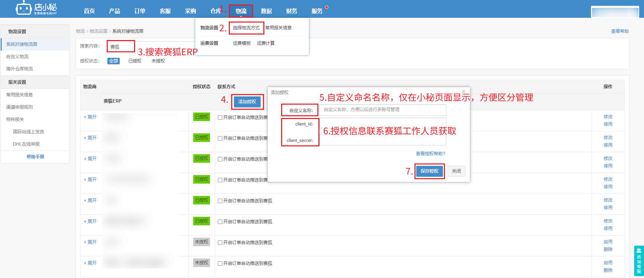Image resolution: width=644 pixels, height=278 pixels.
Task: Click the 添加授权 button
Action: (x=247, y=102)
